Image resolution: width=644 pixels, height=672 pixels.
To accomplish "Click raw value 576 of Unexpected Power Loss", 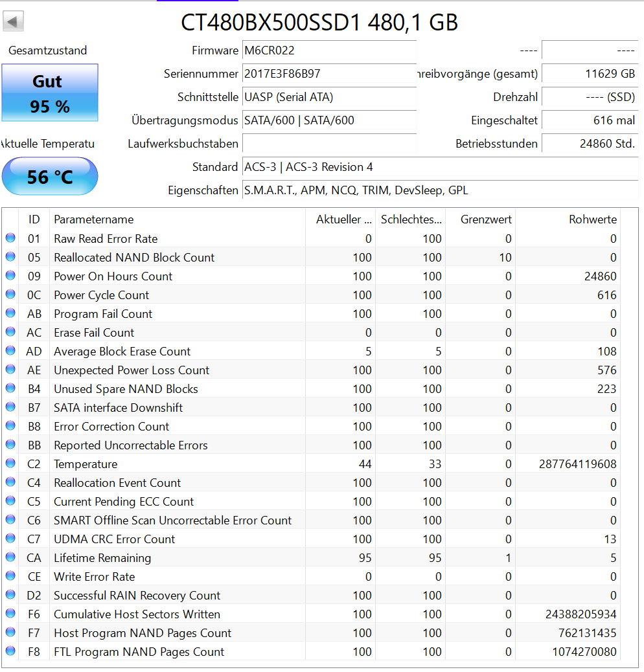I will click(x=606, y=370).
